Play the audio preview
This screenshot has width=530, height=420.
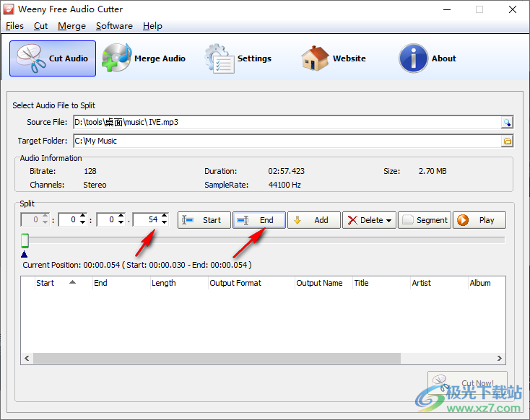(479, 220)
